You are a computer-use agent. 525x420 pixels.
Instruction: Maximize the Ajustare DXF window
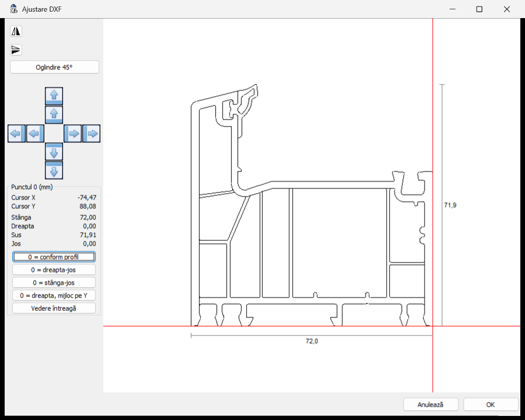click(x=480, y=9)
